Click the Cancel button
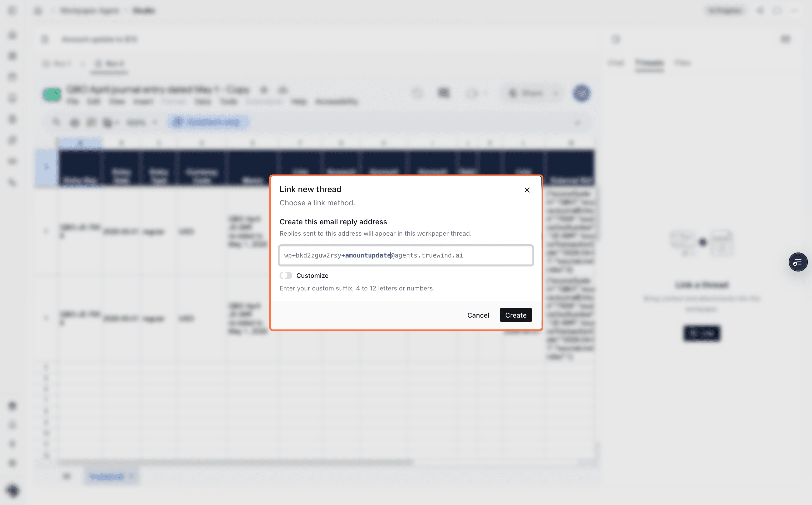The width and height of the screenshot is (812, 505). pos(478,315)
